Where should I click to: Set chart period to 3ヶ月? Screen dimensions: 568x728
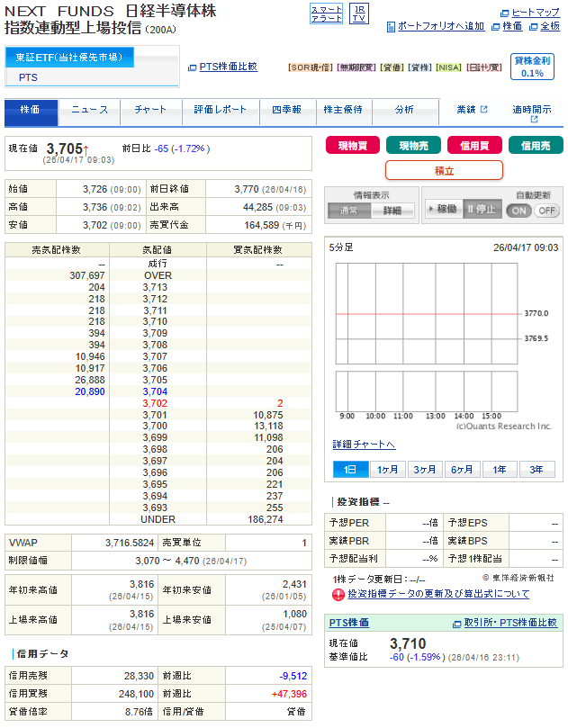click(x=425, y=470)
